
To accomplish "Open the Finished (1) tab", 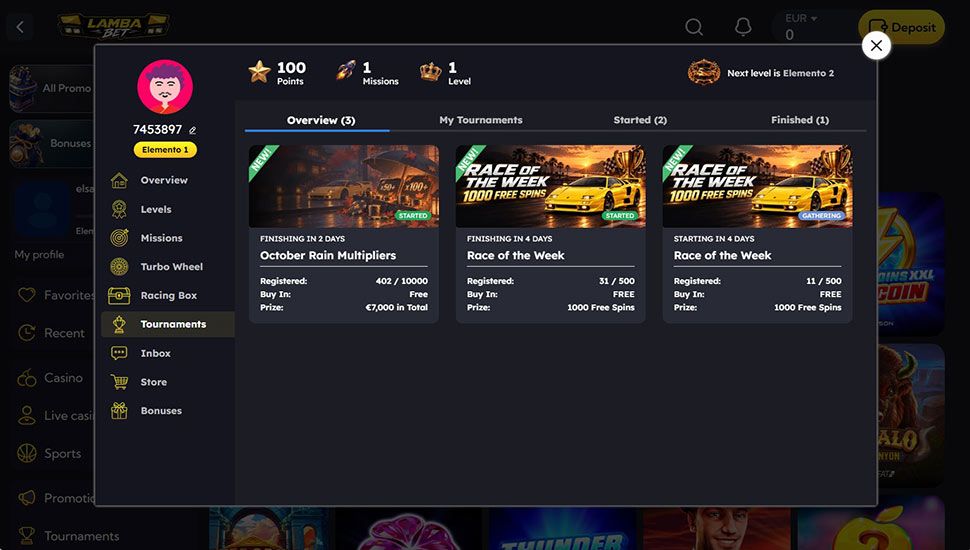I will pos(799,120).
